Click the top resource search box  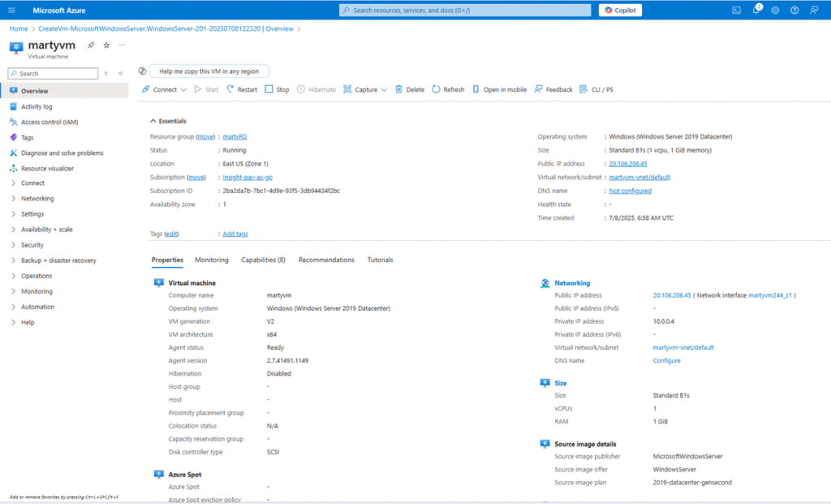[465, 11]
